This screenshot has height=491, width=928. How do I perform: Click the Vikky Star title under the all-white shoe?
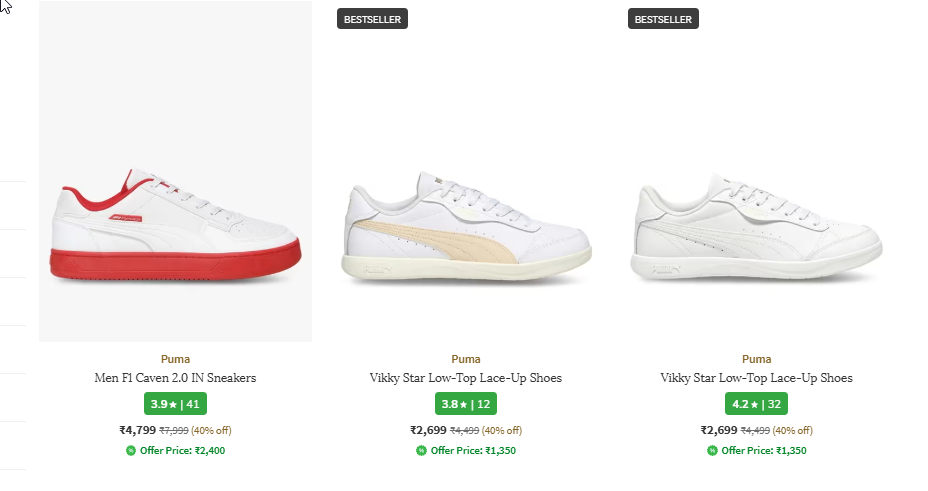757,378
